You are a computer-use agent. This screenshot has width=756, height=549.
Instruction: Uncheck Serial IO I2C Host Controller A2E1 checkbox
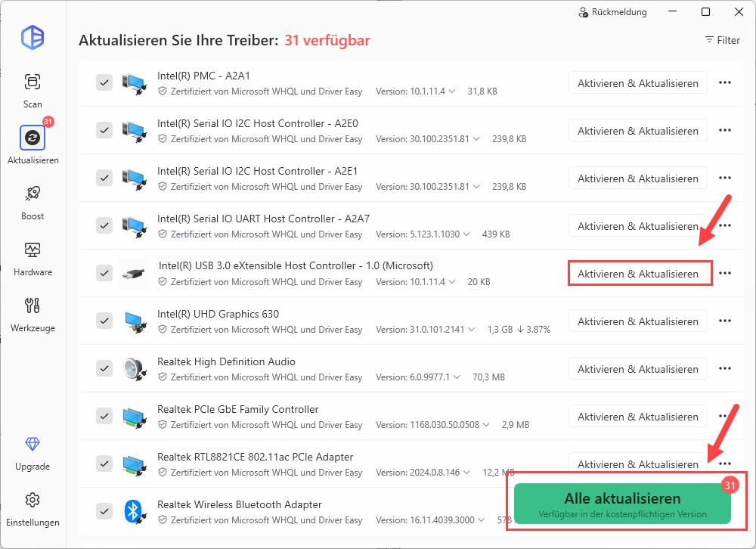pyautogui.click(x=104, y=178)
